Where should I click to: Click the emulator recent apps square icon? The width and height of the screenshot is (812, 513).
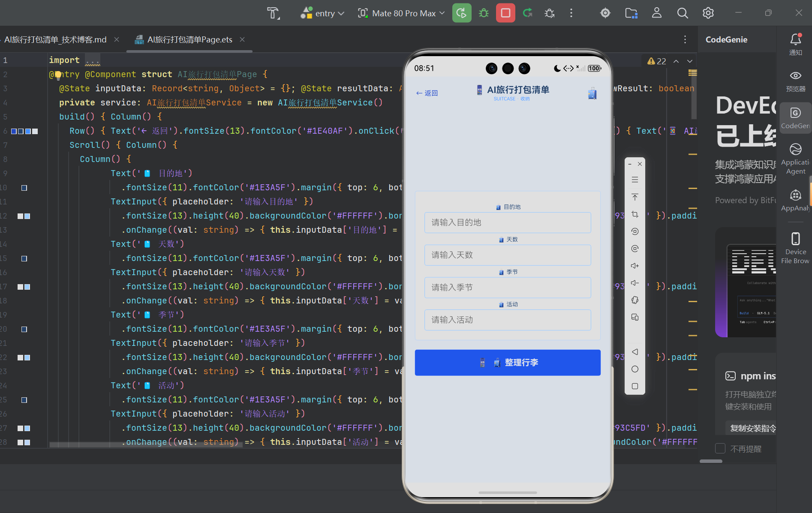pos(635,386)
